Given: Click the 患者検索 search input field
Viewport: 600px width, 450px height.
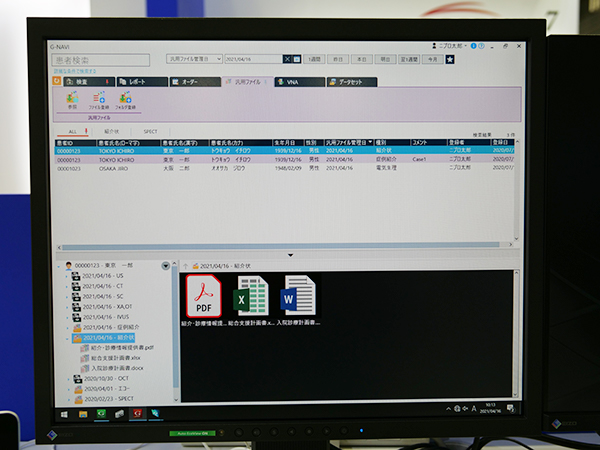Looking at the screenshot, I should tap(98, 60).
